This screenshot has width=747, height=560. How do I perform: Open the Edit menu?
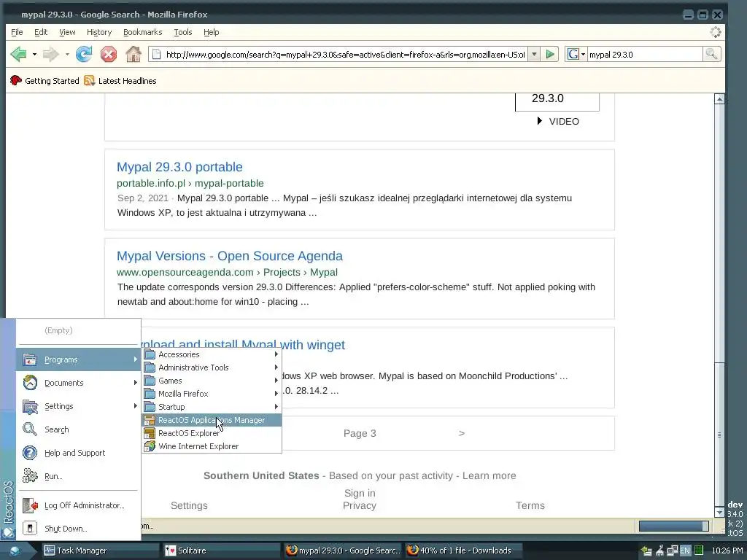coord(41,32)
